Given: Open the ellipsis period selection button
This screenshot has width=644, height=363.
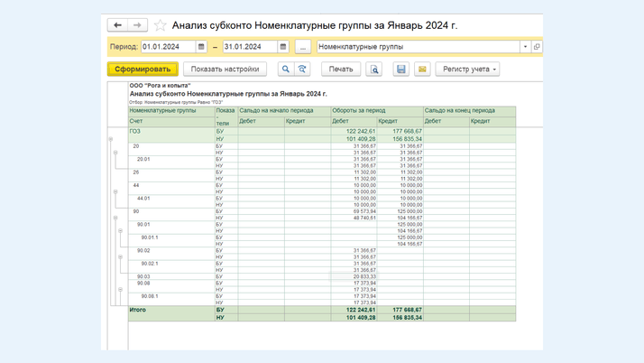Looking at the screenshot, I should point(303,47).
